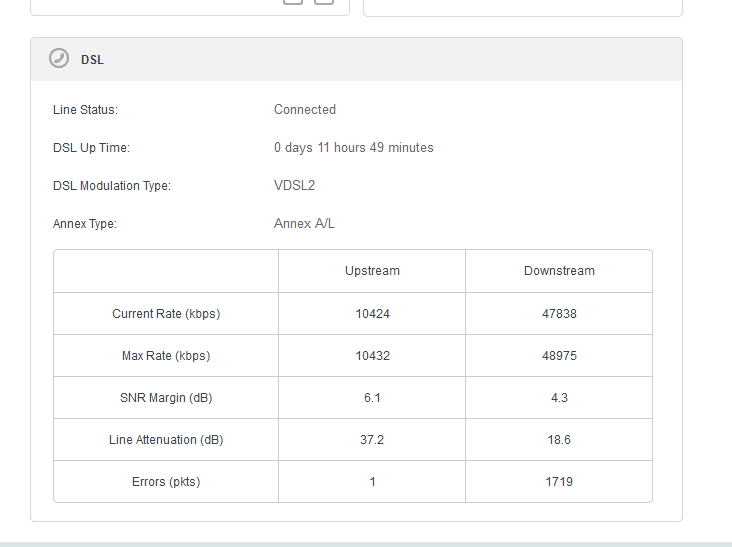Viewport: 732px width, 547px height.
Task: Click the Line Status label
Action: [85, 110]
